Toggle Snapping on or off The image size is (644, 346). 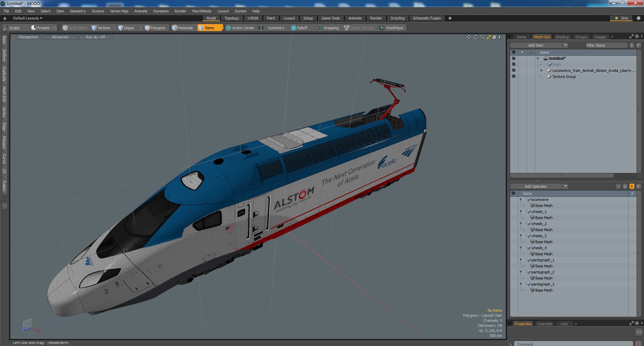pos(328,28)
